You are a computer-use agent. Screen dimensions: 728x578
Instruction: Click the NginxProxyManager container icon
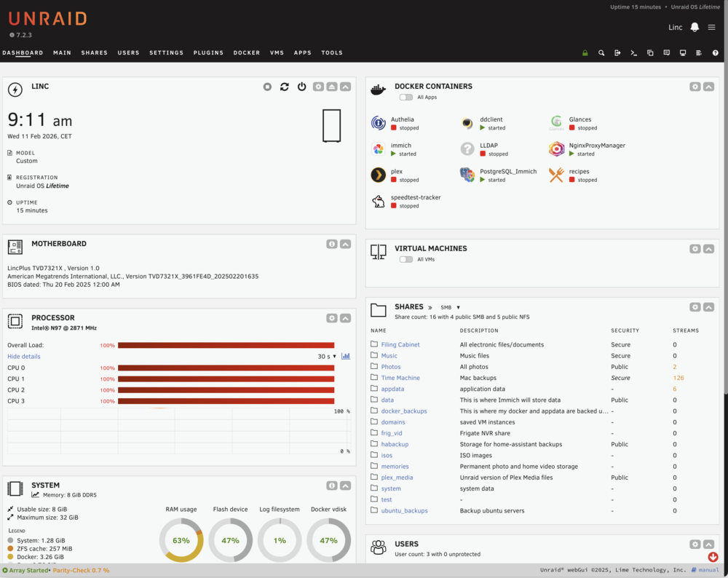(557, 149)
